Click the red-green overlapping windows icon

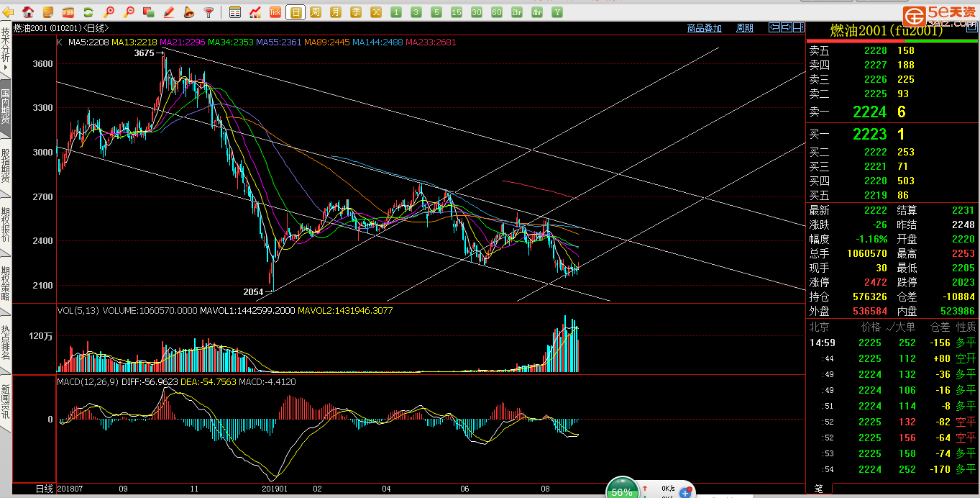[x=149, y=12]
